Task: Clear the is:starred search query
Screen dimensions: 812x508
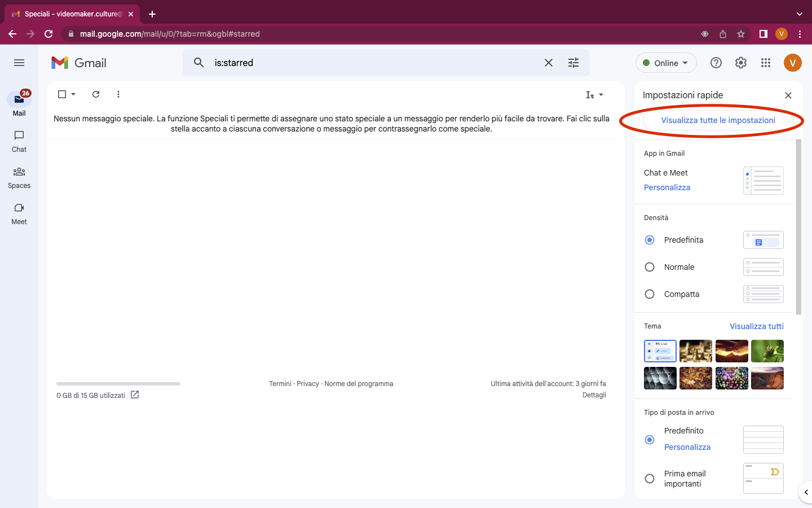Action: tap(548, 63)
